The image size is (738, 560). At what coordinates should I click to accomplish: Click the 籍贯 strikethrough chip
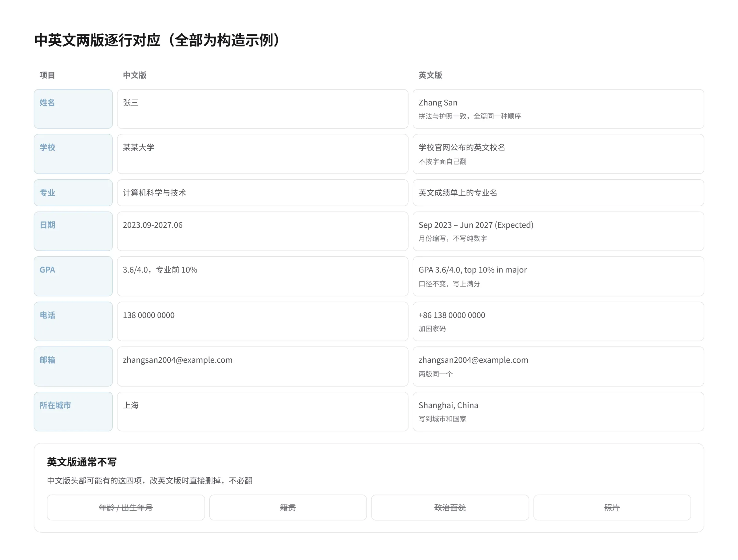[288, 508]
